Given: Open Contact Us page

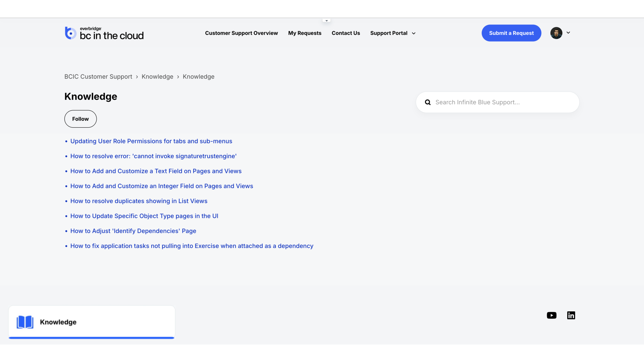Looking at the screenshot, I should [346, 33].
